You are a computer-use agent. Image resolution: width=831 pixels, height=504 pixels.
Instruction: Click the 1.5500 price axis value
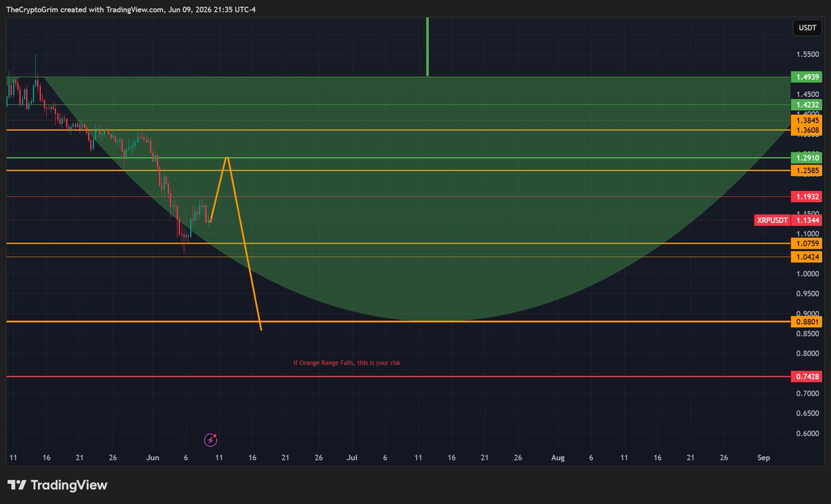[x=807, y=54]
